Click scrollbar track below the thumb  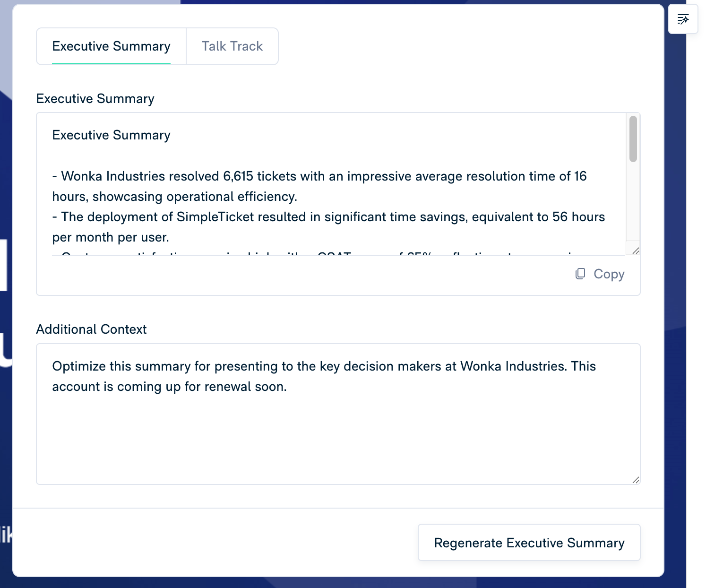pos(633,203)
